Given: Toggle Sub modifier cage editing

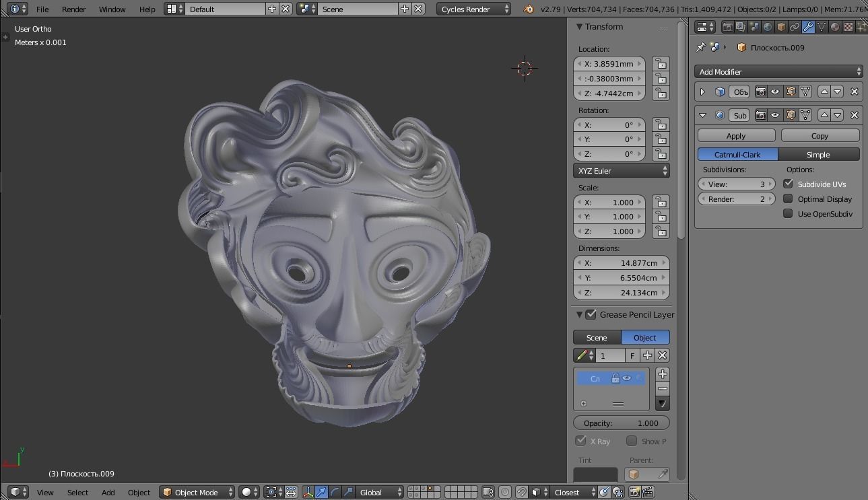Looking at the screenshot, I should pyautogui.click(x=805, y=115).
